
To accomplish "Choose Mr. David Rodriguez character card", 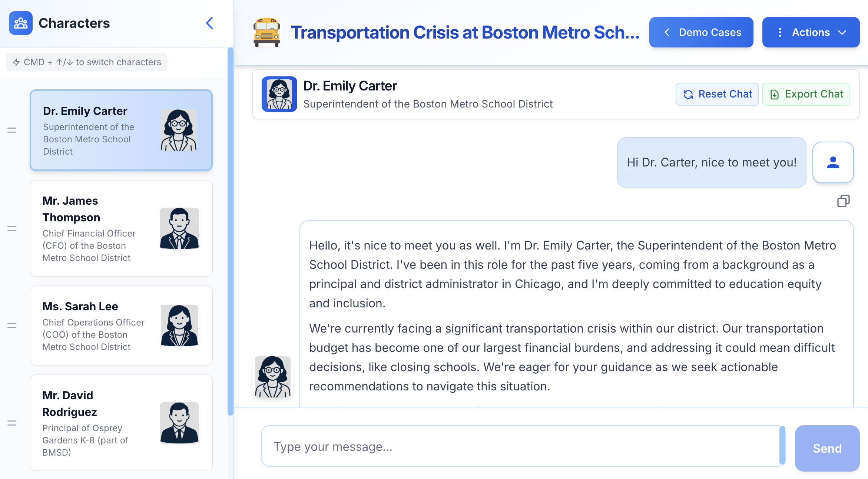I will coord(121,423).
